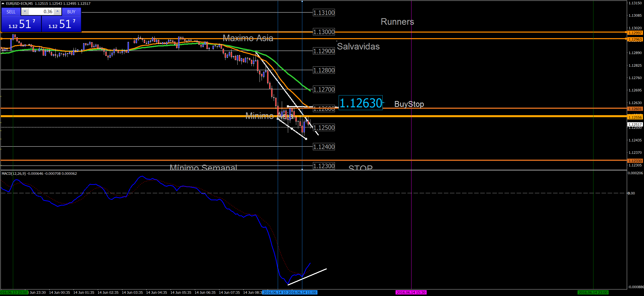The image size is (644, 296).
Task: Select the Salvavidas text label
Action: pos(358,46)
